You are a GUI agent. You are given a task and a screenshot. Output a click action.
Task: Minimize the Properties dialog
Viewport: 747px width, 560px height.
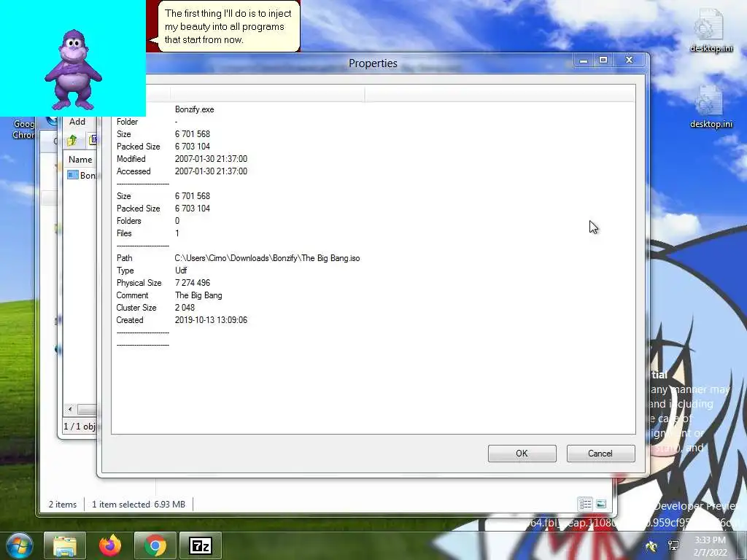tap(583, 61)
